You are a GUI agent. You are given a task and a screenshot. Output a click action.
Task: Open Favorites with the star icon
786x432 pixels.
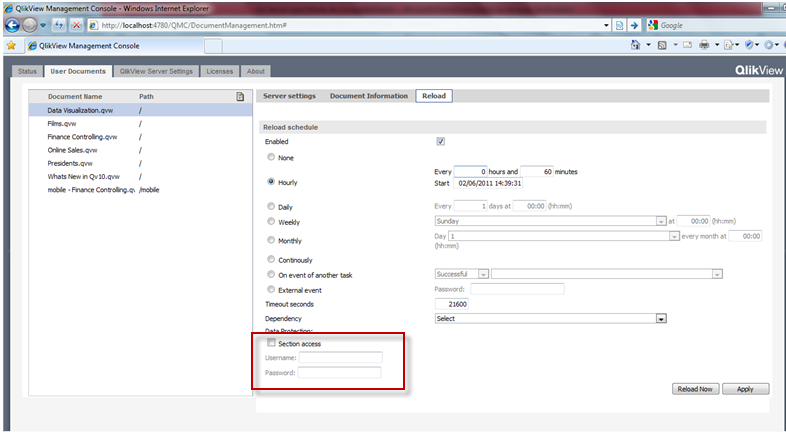point(11,46)
